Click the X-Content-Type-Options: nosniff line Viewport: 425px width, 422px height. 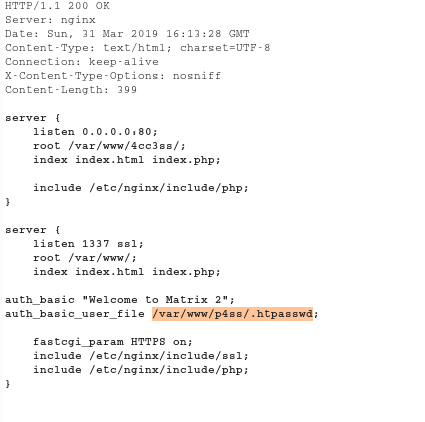[x=113, y=76]
